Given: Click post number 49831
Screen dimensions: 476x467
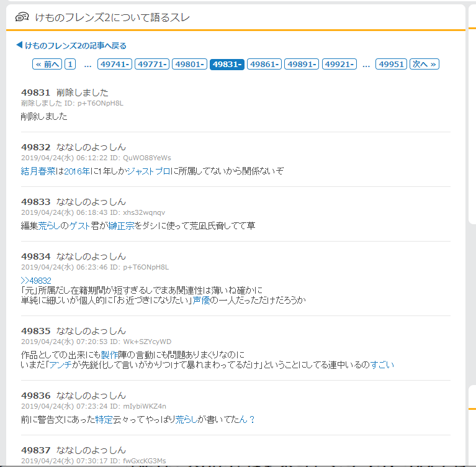Looking at the screenshot, I should (35, 93).
